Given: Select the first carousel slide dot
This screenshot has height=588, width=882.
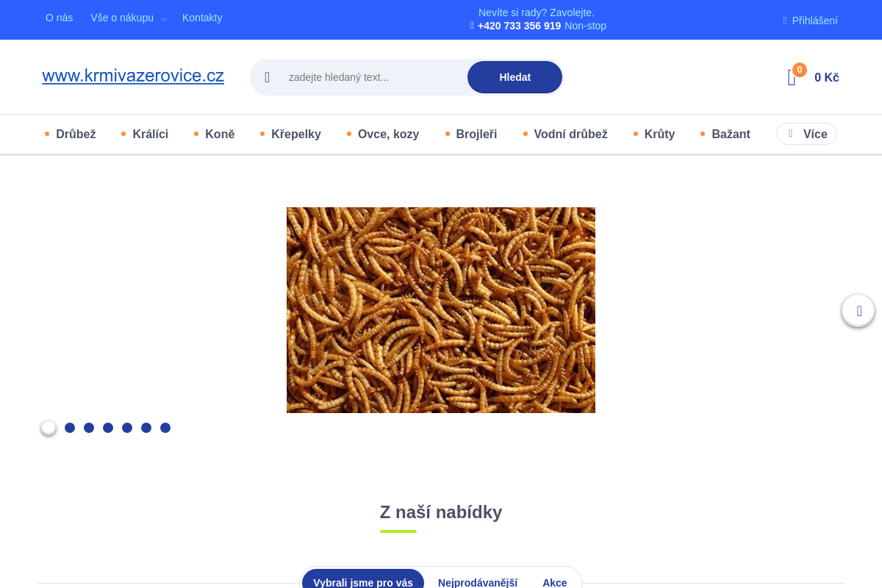Looking at the screenshot, I should (x=49, y=428).
